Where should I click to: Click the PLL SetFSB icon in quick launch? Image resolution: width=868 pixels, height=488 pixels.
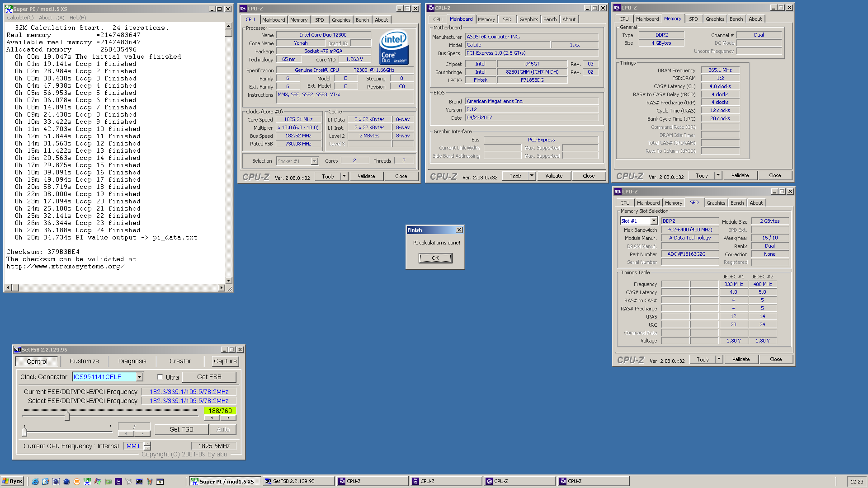click(139, 482)
